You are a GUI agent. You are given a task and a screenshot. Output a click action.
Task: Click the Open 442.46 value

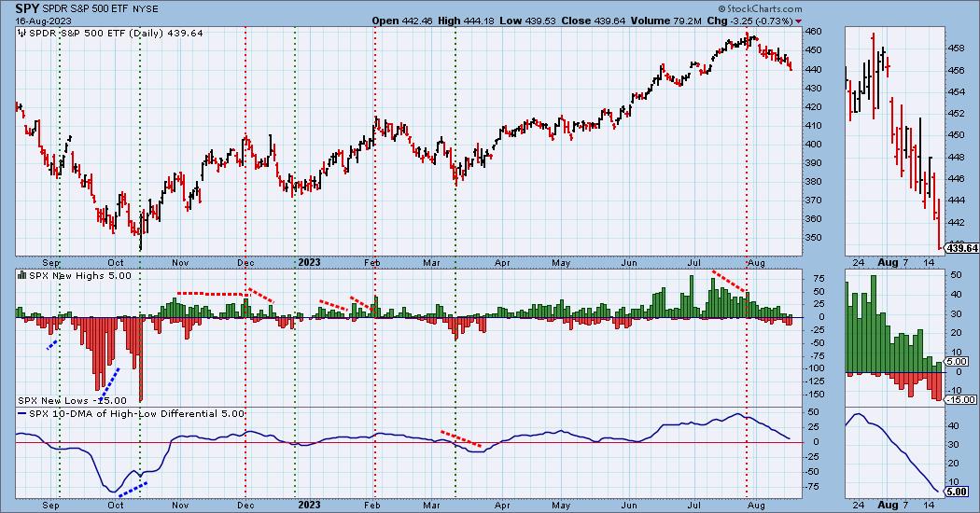pos(403,21)
